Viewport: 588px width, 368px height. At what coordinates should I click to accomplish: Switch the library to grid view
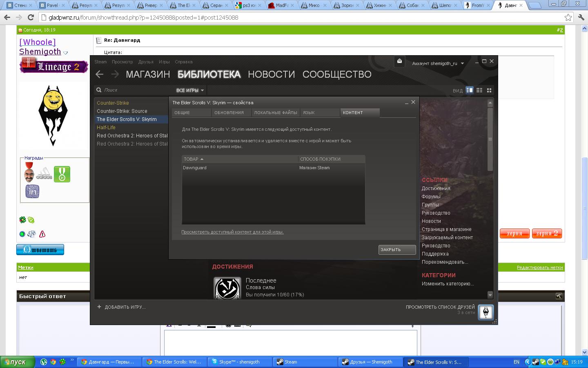coord(489,90)
